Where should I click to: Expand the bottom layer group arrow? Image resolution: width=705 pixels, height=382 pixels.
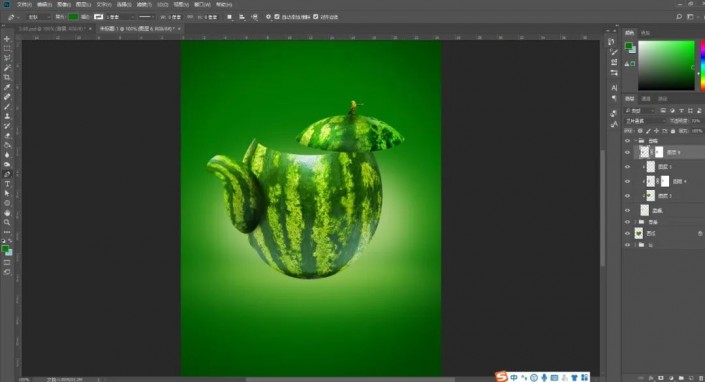[635, 245]
